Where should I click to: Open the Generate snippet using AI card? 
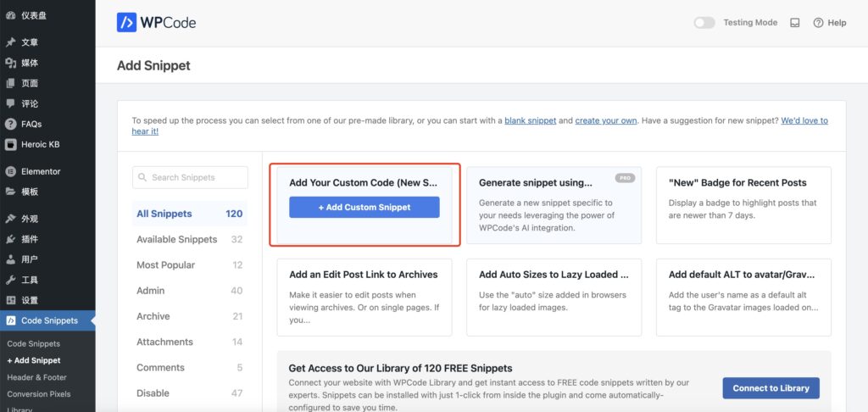point(554,205)
